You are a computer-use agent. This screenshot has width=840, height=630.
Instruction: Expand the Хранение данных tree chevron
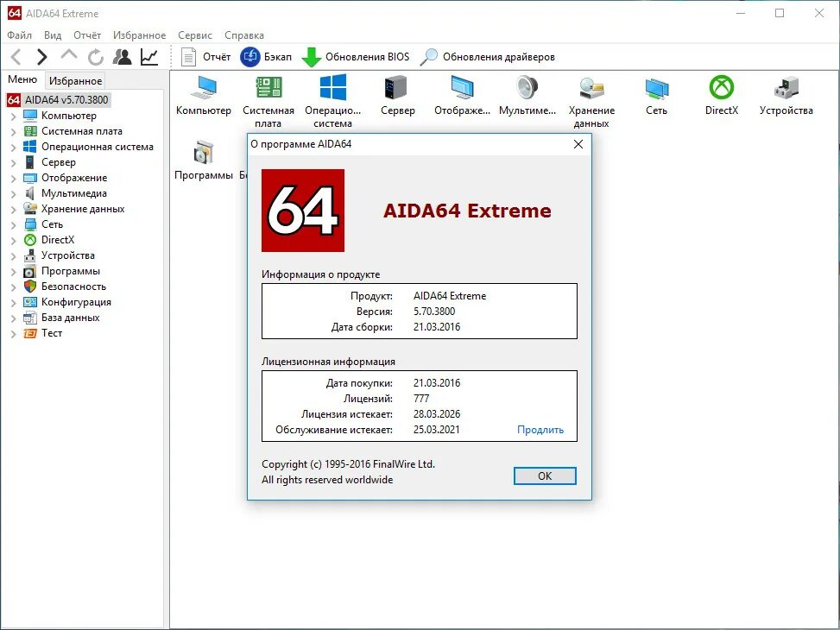(14, 210)
